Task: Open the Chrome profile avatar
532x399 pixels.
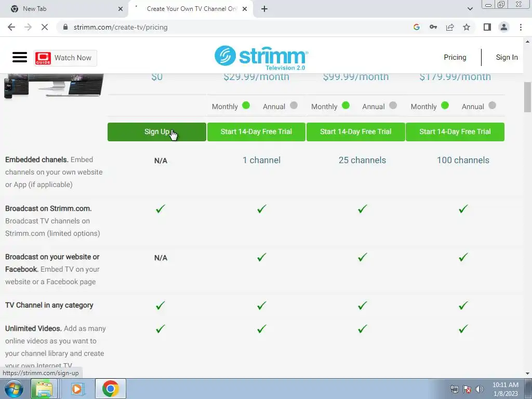Action: [504, 27]
